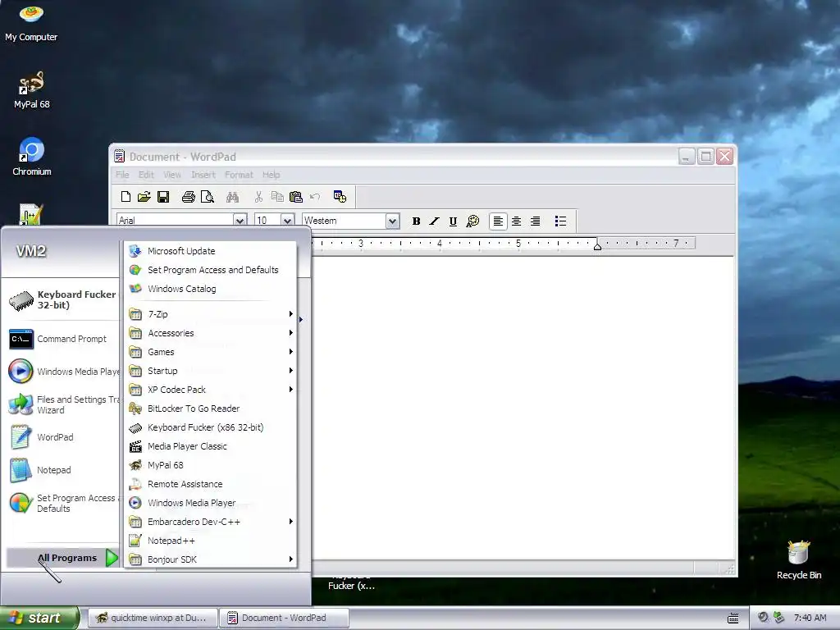Click the Undo arrow in WordPad toolbar
The height and width of the screenshot is (630, 840).
point(314,197)
